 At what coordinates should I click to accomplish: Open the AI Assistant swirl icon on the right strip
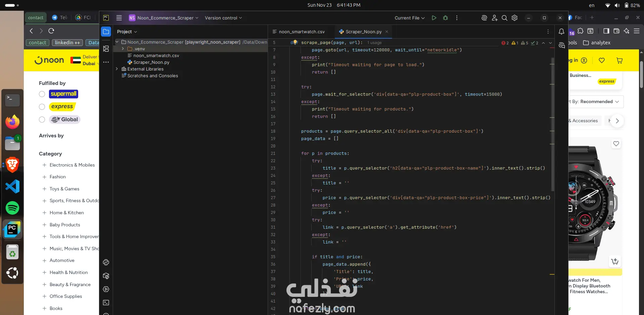(x=561, y=45)
